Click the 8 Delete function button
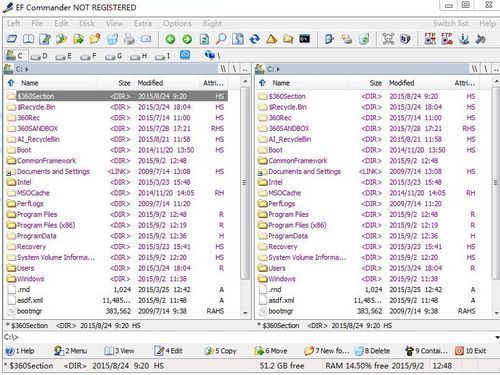 coord(372,351)
